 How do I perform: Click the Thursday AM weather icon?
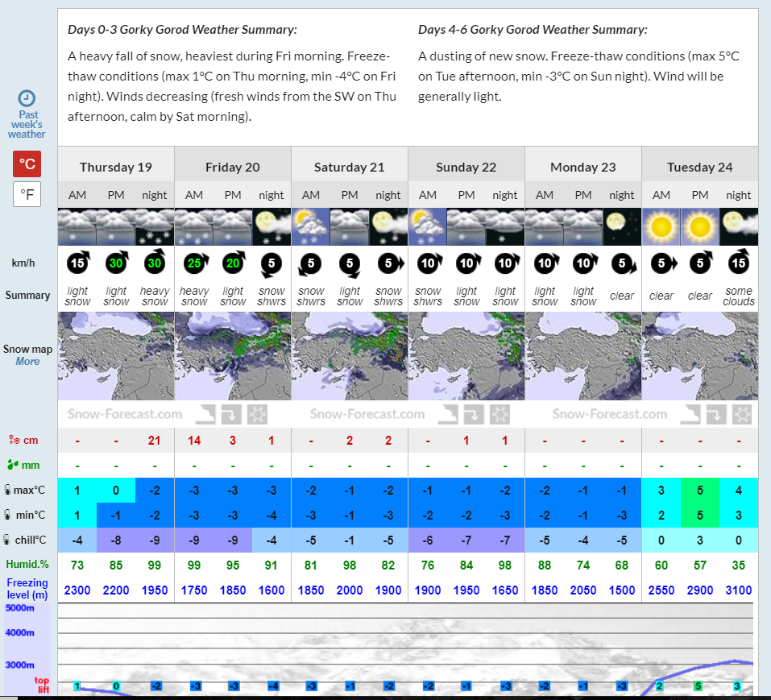pyautogui.click(x=77, y=226)
